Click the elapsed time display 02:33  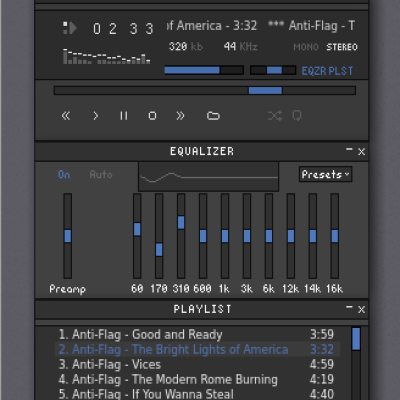[x=123, y=29]
